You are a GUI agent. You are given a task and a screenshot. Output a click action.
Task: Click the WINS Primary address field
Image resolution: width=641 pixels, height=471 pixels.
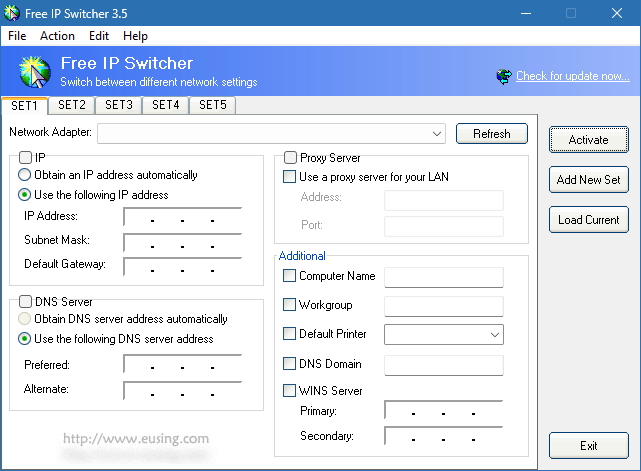[x=444, y=410]
